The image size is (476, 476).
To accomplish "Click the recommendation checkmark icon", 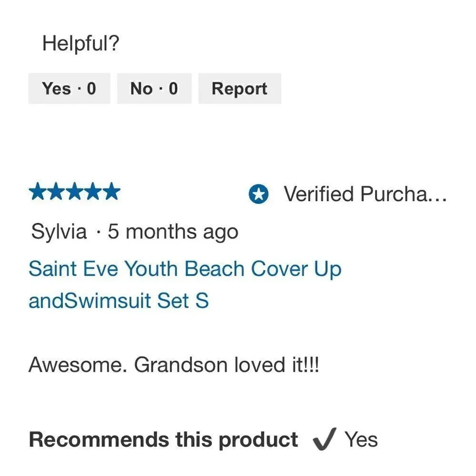I will pos(325,439).
